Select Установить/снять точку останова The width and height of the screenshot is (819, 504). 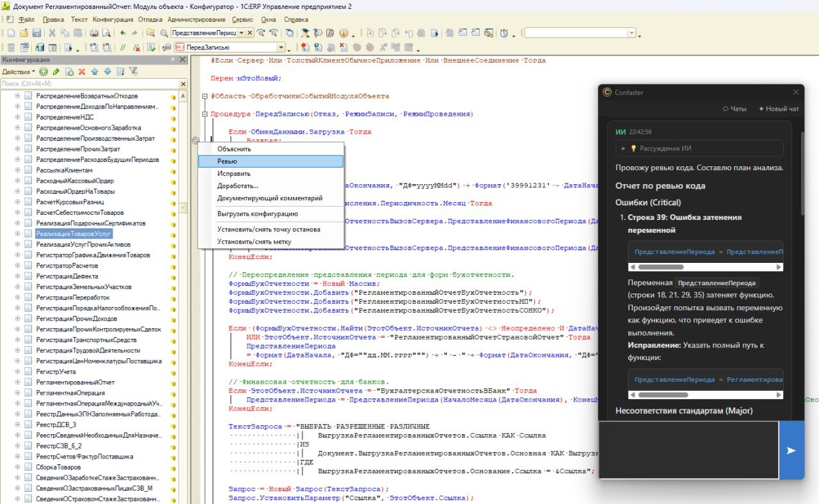click(x=271, y=229)
